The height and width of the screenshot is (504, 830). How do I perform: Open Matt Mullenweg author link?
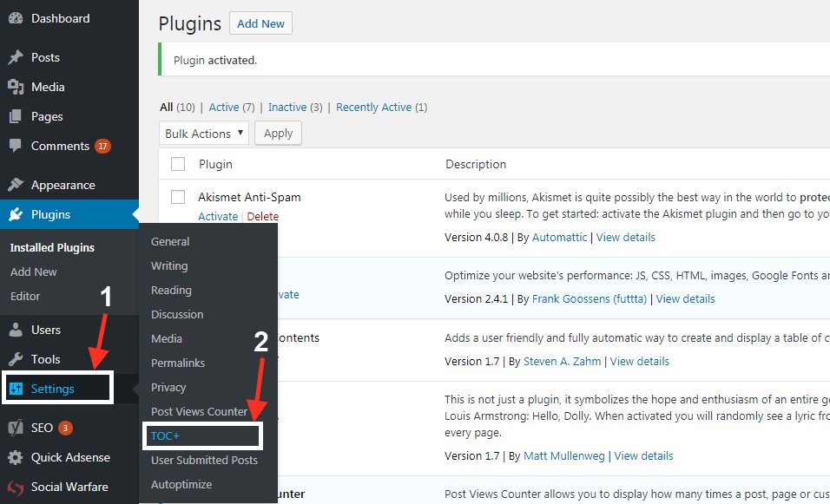[x=563, y=456]
